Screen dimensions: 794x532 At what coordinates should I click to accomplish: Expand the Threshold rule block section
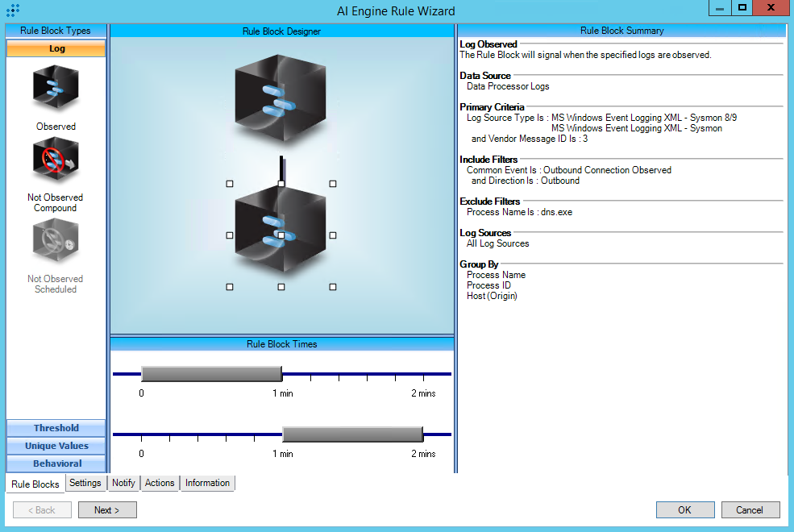coord(56,428)
